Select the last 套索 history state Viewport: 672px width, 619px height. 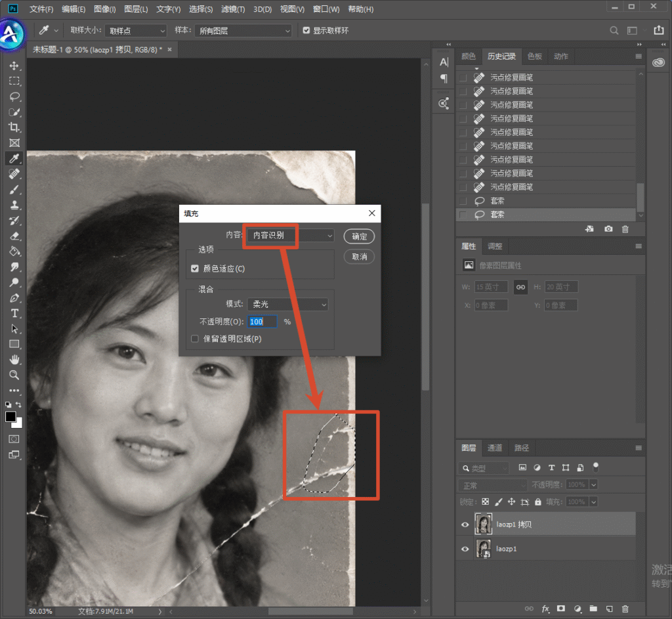(545, 215)
